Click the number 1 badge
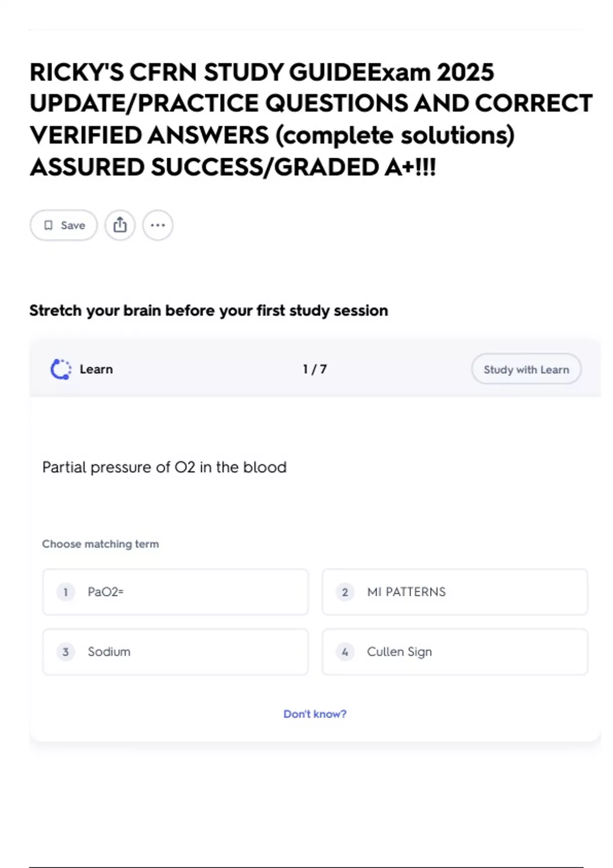 click(x=65, y=592)
